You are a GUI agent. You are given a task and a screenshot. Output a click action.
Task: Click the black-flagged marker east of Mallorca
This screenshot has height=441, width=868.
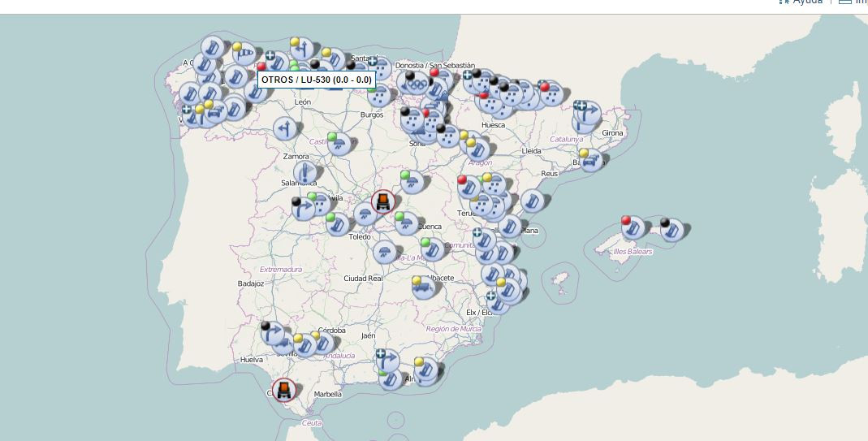point(672,231)
